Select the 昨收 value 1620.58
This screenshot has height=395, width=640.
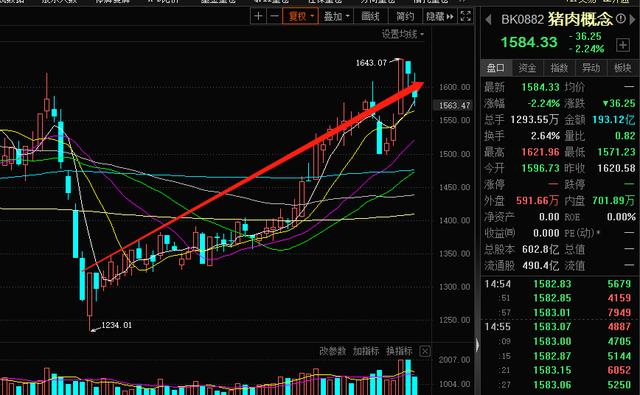(616, 168)
